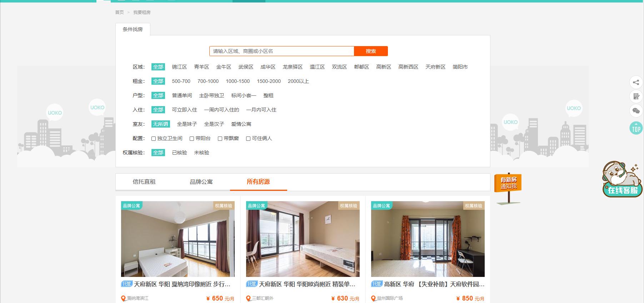Choose 全是妹子 roommate filter
This screenshot has height=303, width=644.
pyautogui.click(x=187, y=124)
